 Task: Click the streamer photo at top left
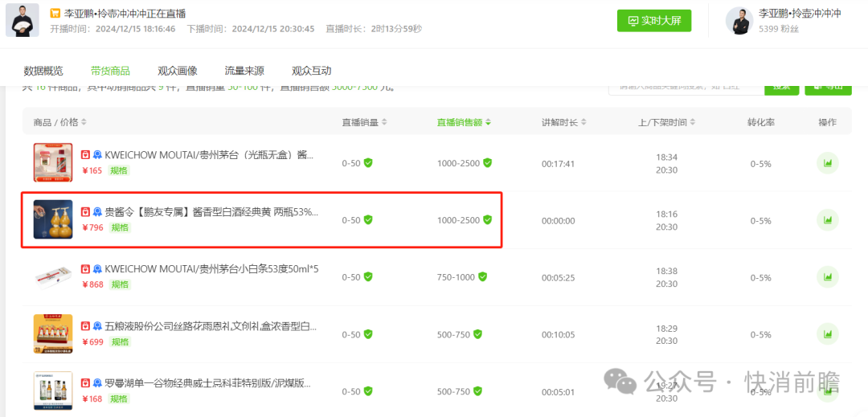pyautogui.click(x=23, y=20)
